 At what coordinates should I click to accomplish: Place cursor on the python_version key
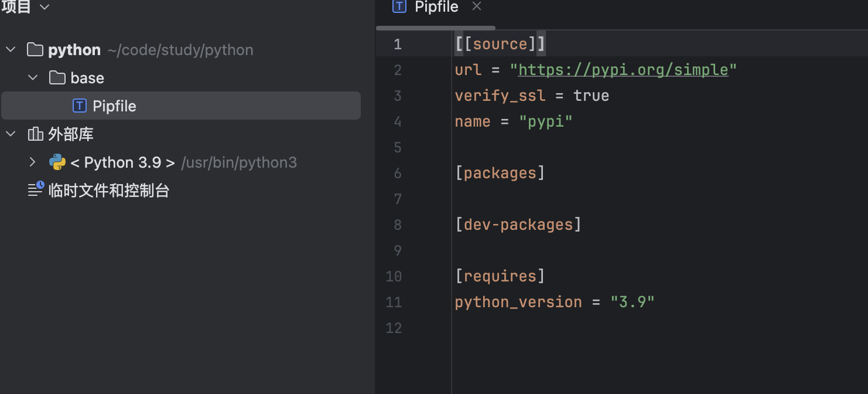(x=518, y=302)
